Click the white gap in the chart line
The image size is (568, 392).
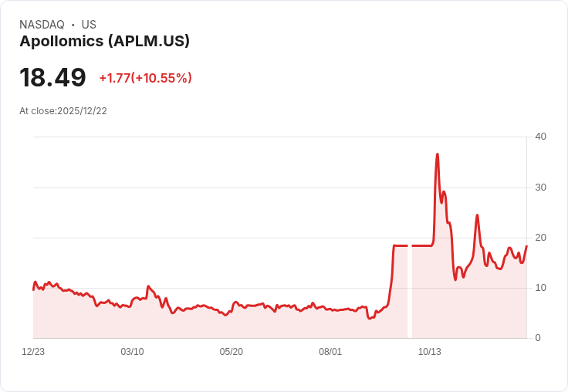pyautogui.click(x=410, y=292)
